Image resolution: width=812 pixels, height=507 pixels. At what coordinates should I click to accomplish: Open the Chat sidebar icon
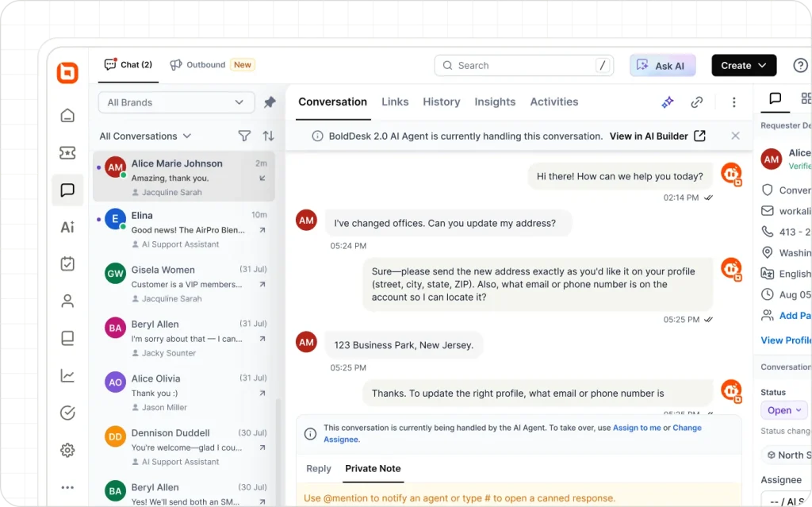pos(67,190)
